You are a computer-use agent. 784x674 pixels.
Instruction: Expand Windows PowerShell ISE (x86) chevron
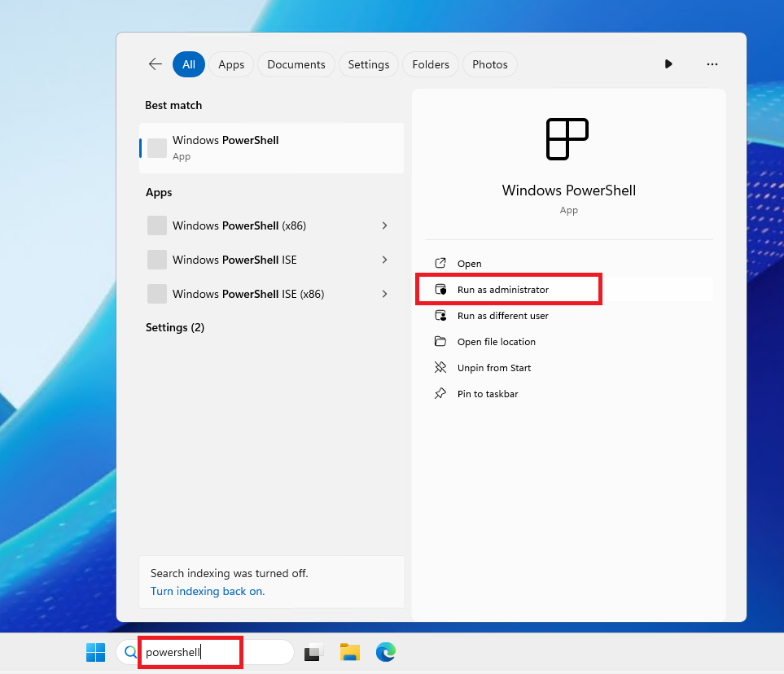pos(384,294)
